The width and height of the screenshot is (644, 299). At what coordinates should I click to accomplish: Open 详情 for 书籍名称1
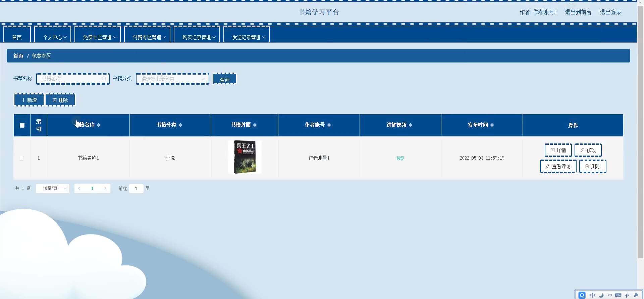click(558, 150)
